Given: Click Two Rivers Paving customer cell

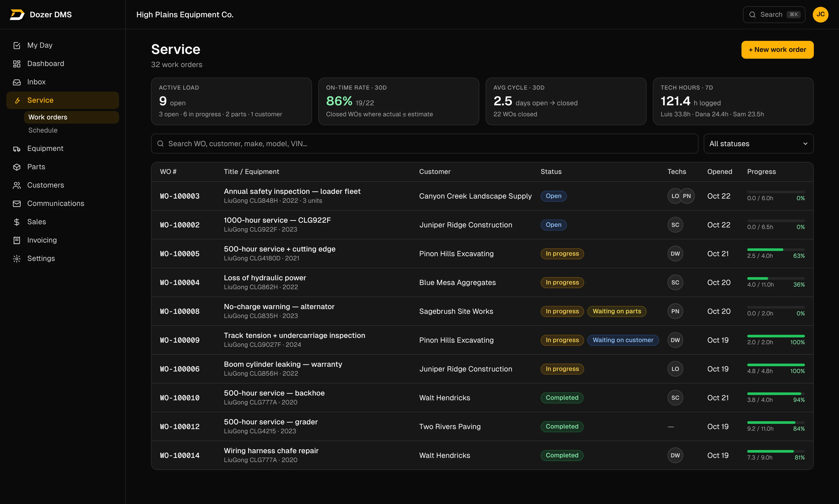Looking at the screenshot, I should tap(450, 427).
